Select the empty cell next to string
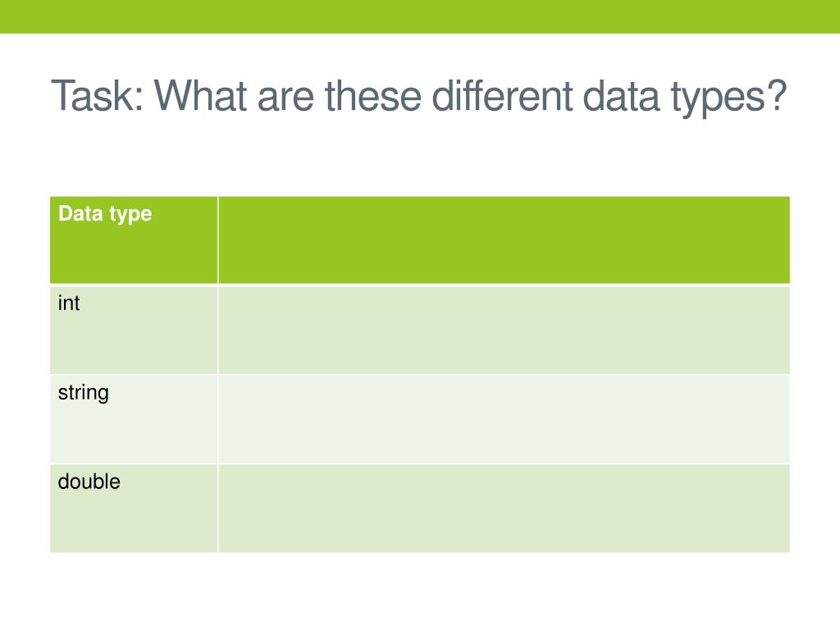This screenshot has width=840, height=630. [504, 419]
